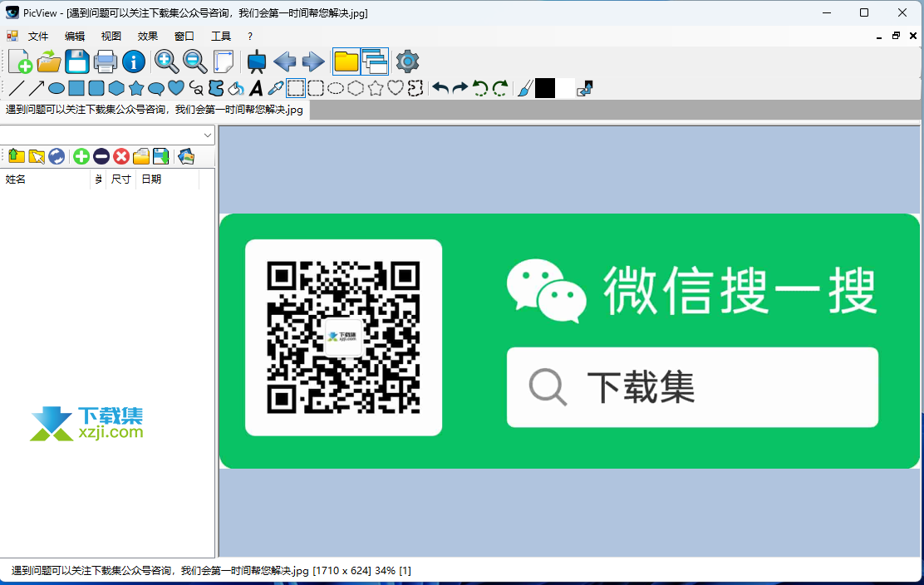Viewport: 924px width, 585px height.
Task: Select the filled square rectangle tool
Action: coord(76,88)
